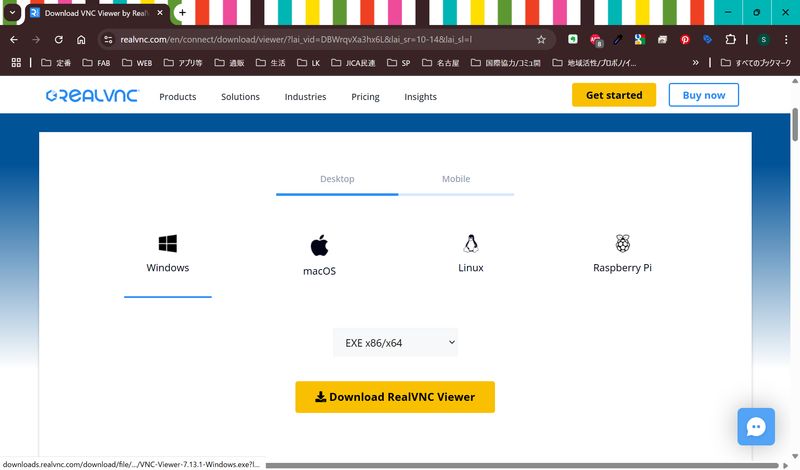Click the Buy now button

coord(704,95)
